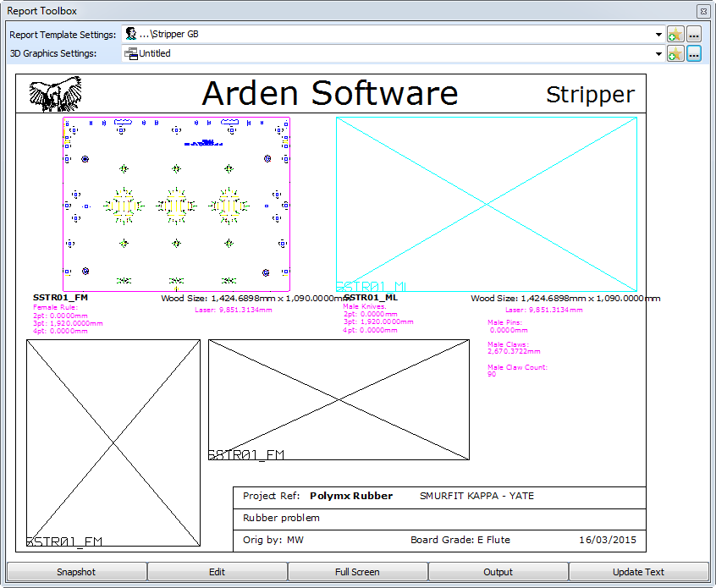716x588 pixels.
Task: Click the Update Text button
Action: coord(638,572)
